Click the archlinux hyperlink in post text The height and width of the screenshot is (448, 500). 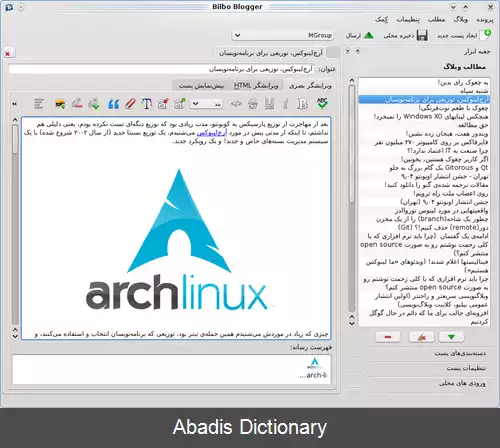[212, 133]
